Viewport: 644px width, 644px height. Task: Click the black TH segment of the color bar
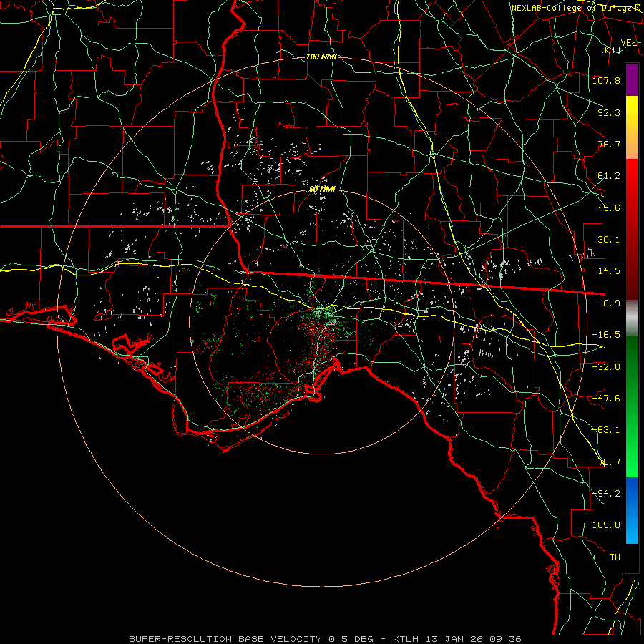point(632,558)
